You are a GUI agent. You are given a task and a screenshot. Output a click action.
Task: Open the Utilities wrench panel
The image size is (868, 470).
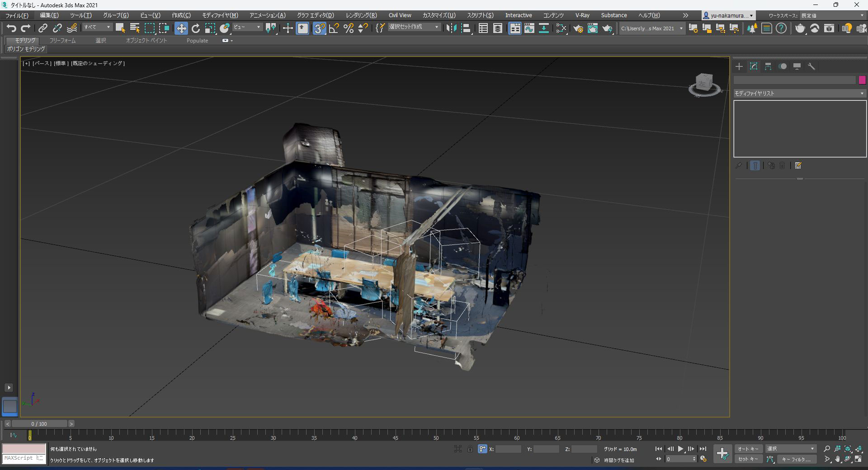[x=811, y=66]
